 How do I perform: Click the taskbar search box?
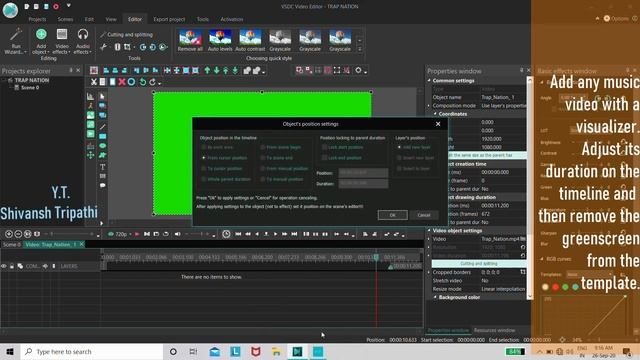pyautogui.click(x=92, y=351)
